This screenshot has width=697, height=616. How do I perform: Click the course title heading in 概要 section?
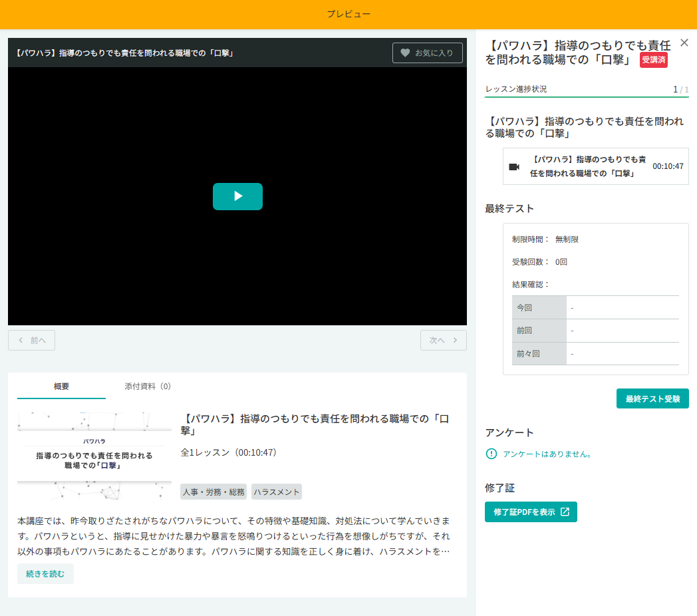pyautogui.click(x=315, y=424)
